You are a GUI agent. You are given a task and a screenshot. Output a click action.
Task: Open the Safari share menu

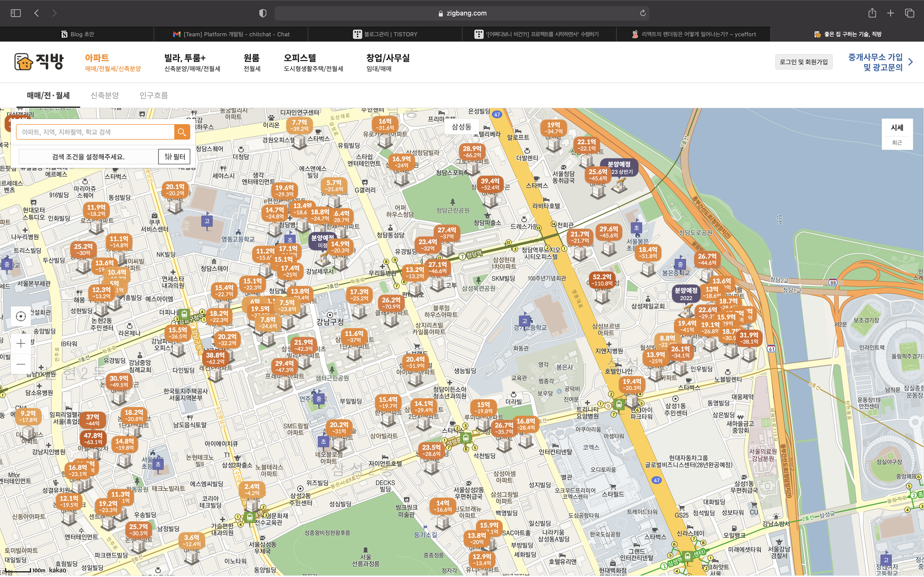(x=872, y=13)
